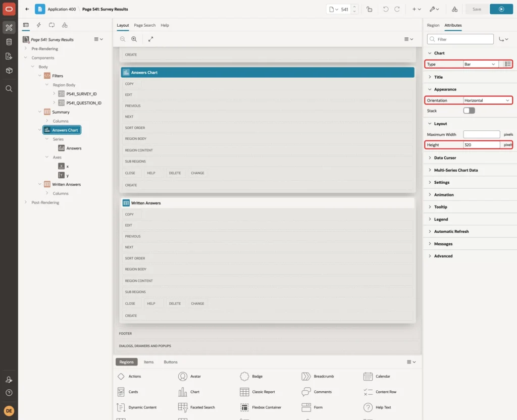Open the wrench Utilities menu
This screenshot has height=420, width=517.
pyautogui.click(x=434, y=9)
